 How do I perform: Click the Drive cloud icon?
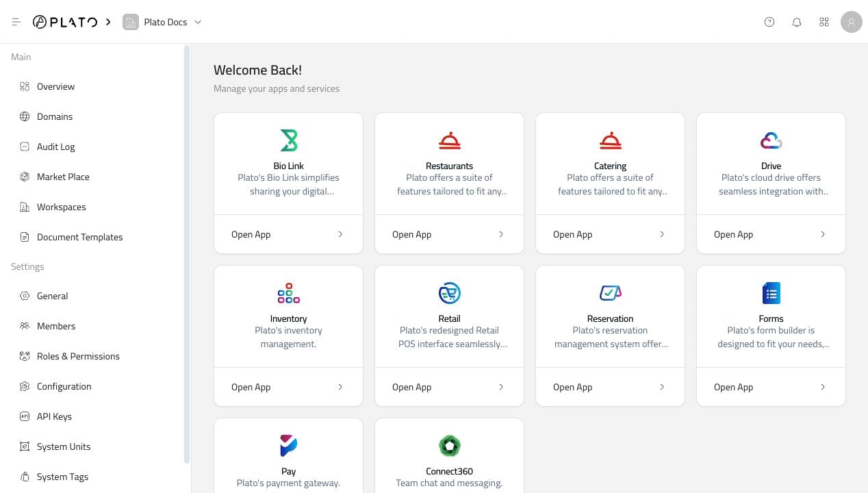click(771, 140)
